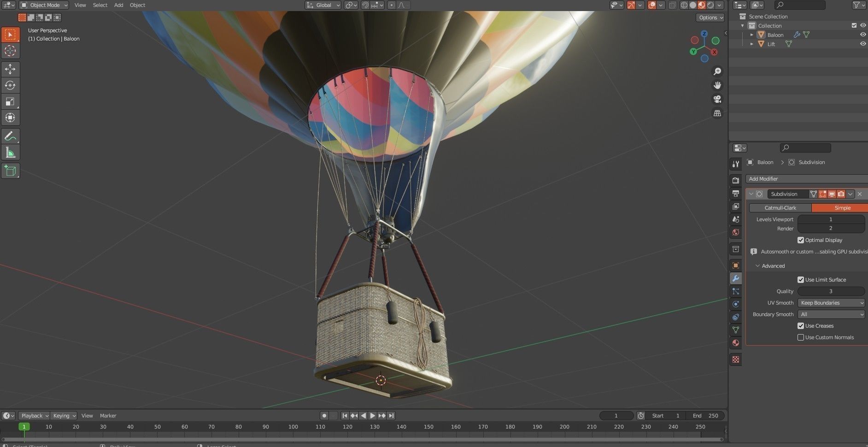
Task: Open the Particles properties tab
Action: (736, 291)
